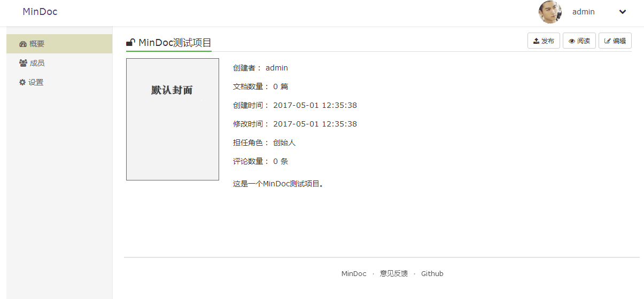Click the 默认封面 cover thumbnail
The height and width of the screenshot is (299, 644).
tap(173, 119)
